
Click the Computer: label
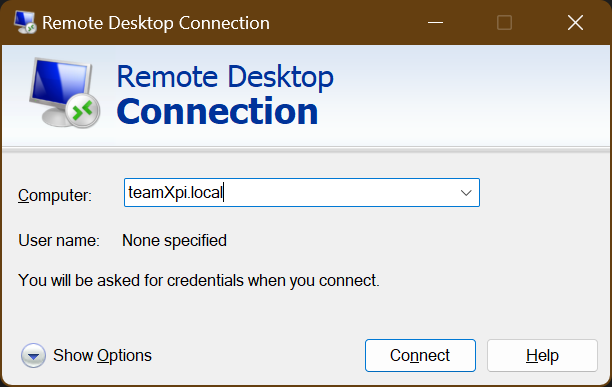pyautogui.click(x=55, y=195)
